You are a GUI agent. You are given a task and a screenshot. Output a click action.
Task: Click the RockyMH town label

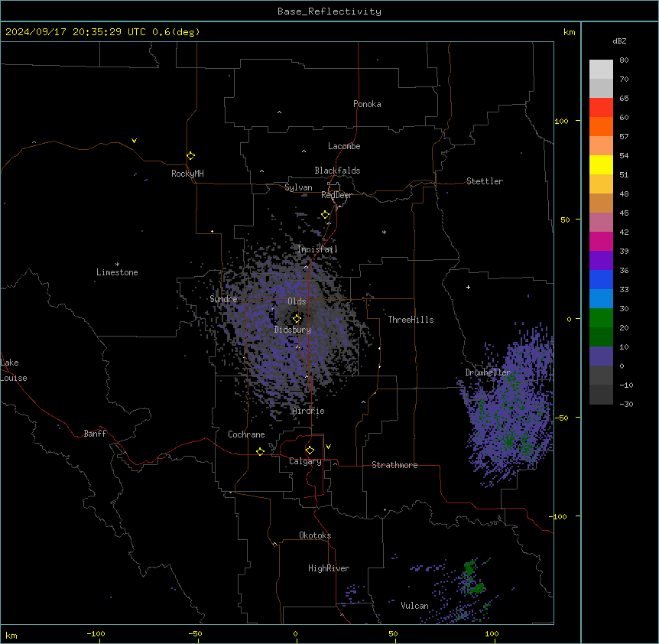click(187, 174)
